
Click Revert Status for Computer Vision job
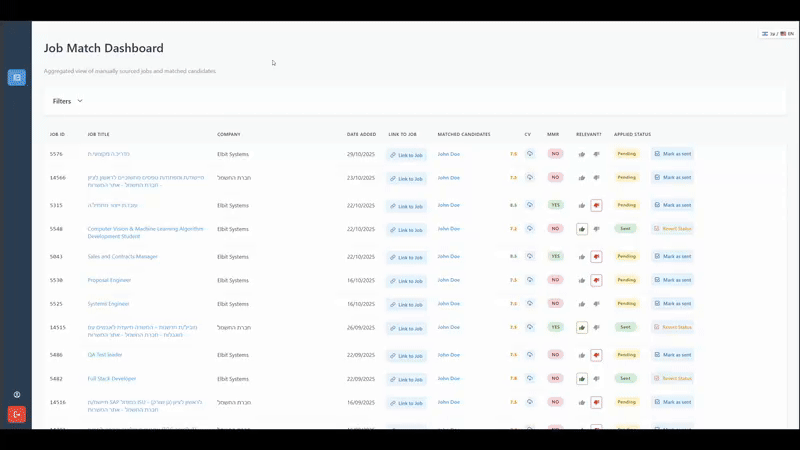pos(672,229)
